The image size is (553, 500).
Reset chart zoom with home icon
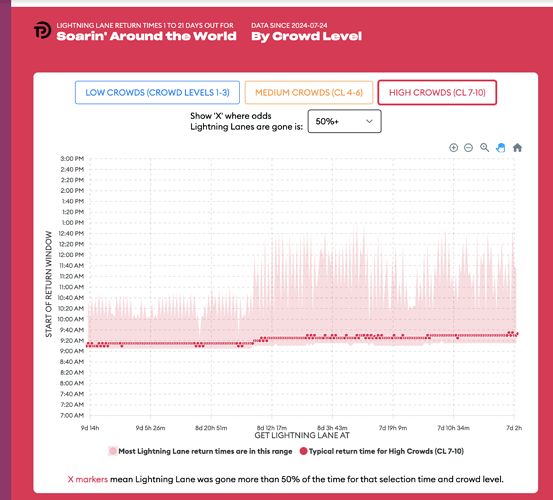pyautogui.click(x=517, y=147)
